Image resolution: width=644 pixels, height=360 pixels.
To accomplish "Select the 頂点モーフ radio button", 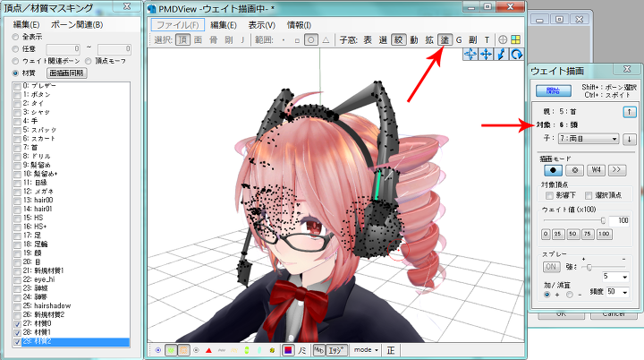I will pyautogui.click(x=89, y=61).
